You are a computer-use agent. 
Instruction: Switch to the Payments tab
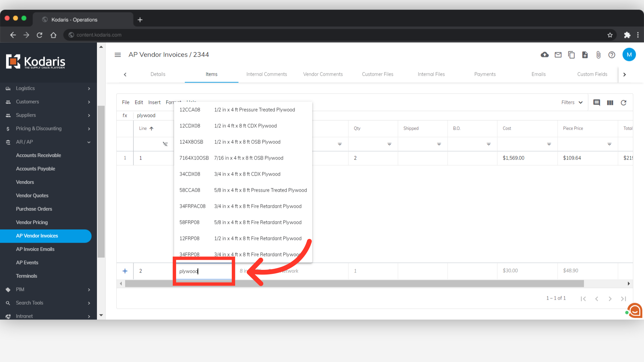(x=485, y=74)
